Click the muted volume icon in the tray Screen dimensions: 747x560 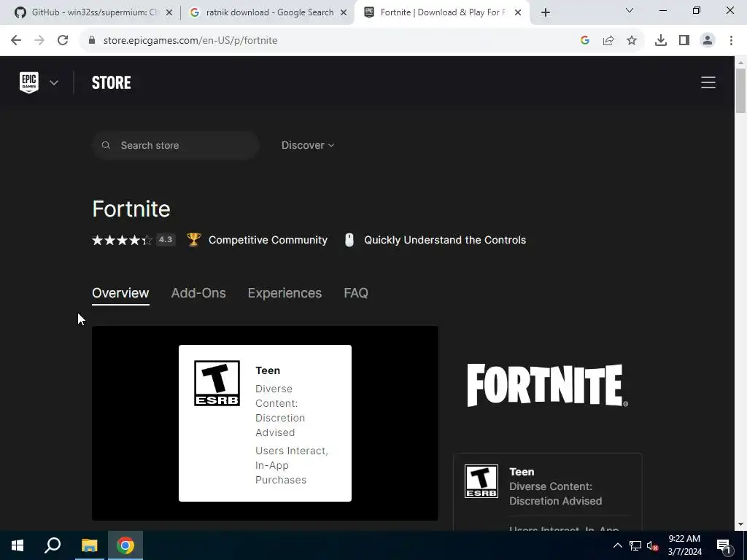click(653, 545)
